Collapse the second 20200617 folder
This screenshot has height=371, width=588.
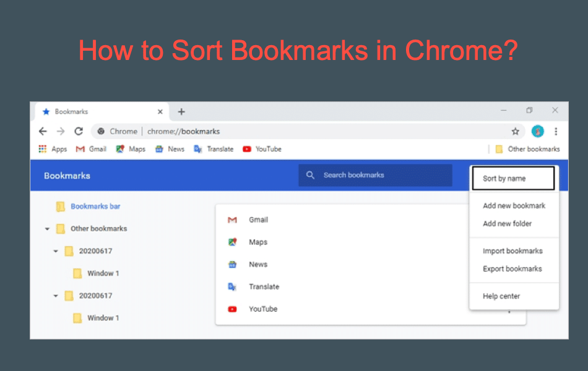[56, 296]
